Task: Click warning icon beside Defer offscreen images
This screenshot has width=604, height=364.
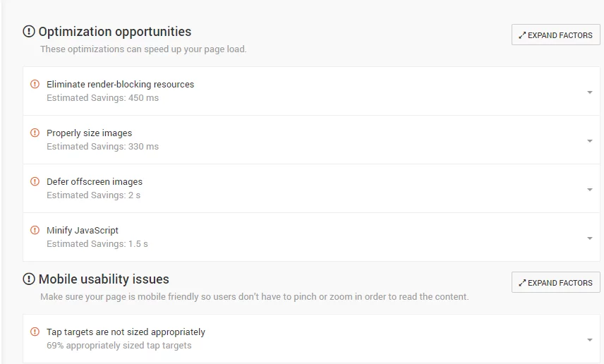Action: coord(35,181)
